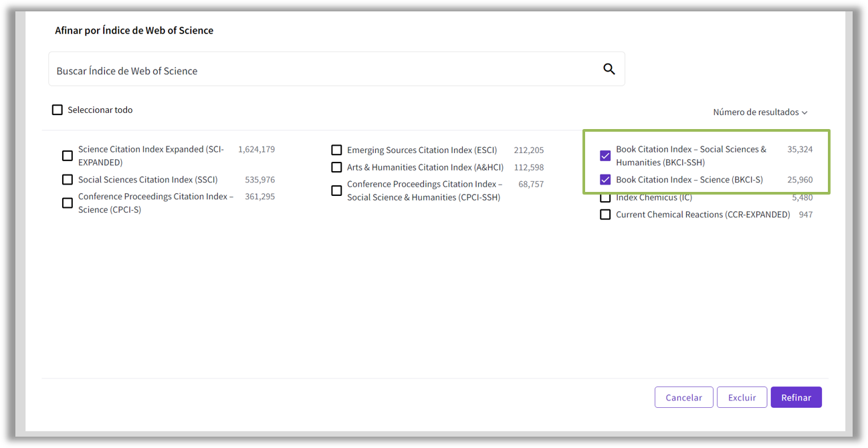The height and width of the screenshot is (448, 868).
Task: Click the 68,757 result count
Action: point(531,184)
